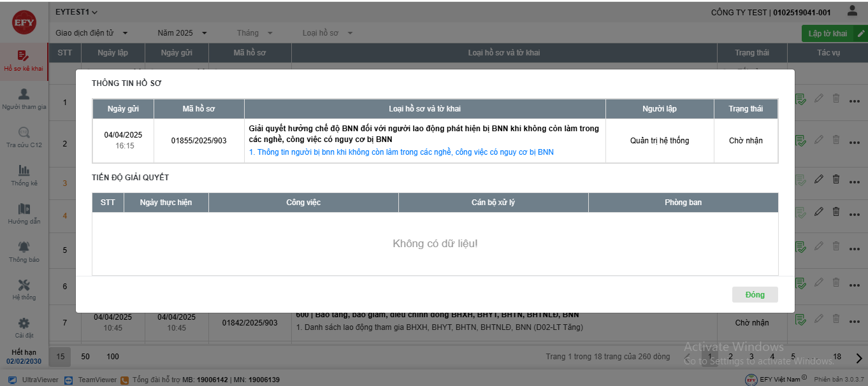Expand the EYTEST1 account dropdown

[x=76, y=12]
